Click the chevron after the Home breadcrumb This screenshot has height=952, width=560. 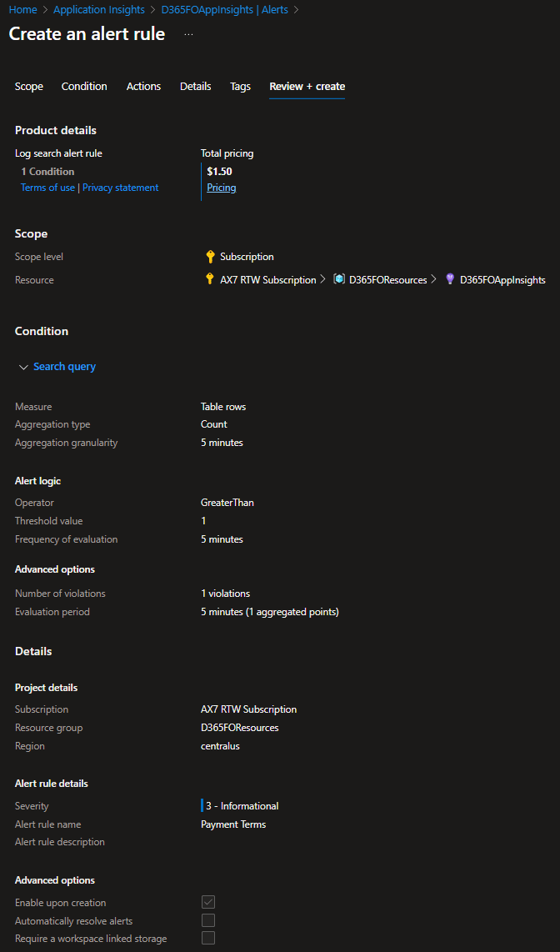[45, 10]
